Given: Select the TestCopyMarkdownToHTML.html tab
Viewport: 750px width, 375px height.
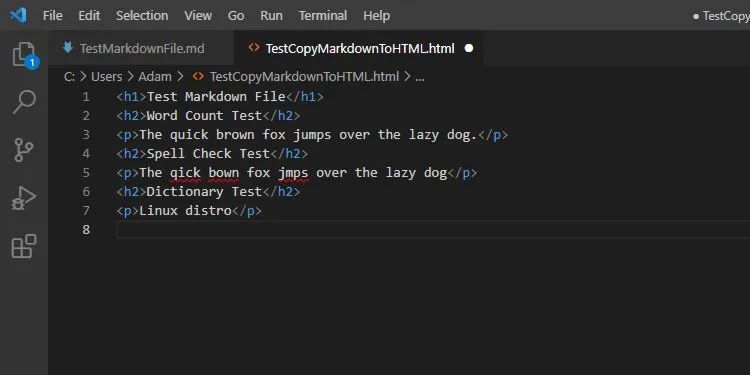Looking at the screenshot, I should tap(360, 48).
